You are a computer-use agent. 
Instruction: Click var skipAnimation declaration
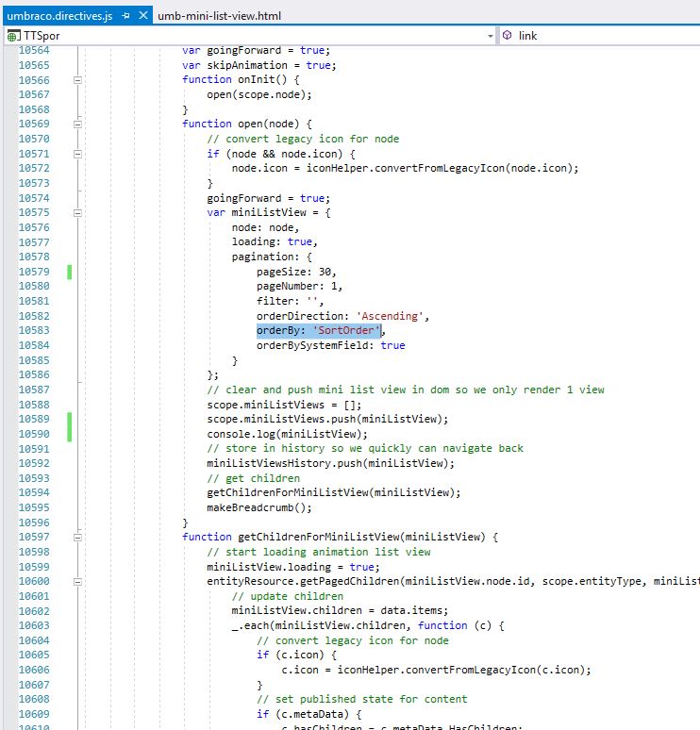pyautogui.click(x=259, y=65)
